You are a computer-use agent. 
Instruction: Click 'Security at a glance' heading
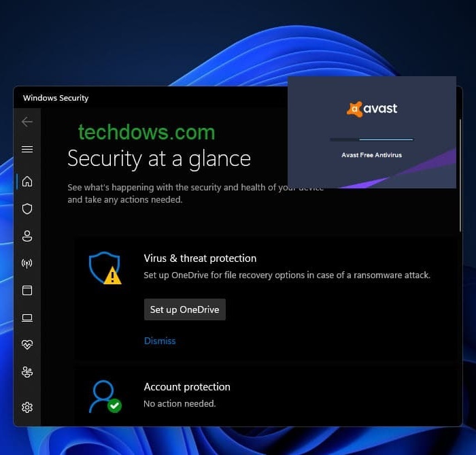[x=159, y=158]
